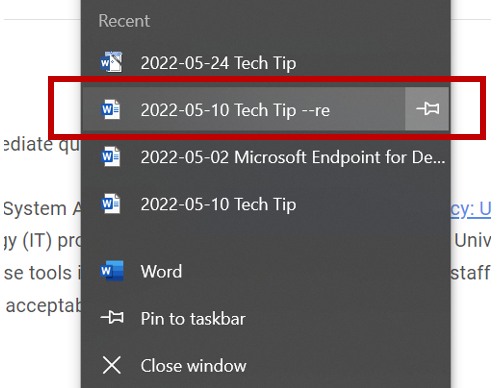Viewport: 498px width, 388px height.
Task: Open the recent file 2022-05-24 Tech Tip
Action: pos(266,63)
